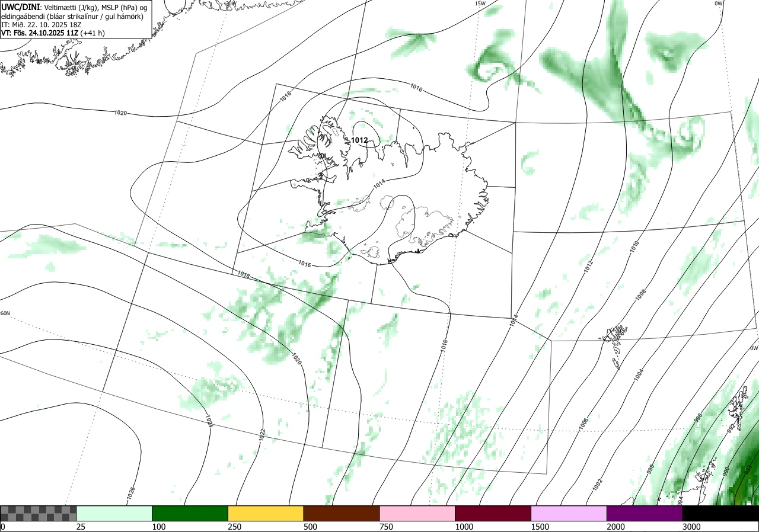Click the legend value '1500'
This screenshot has width=759, height=532.
click(x=540, y=527)
